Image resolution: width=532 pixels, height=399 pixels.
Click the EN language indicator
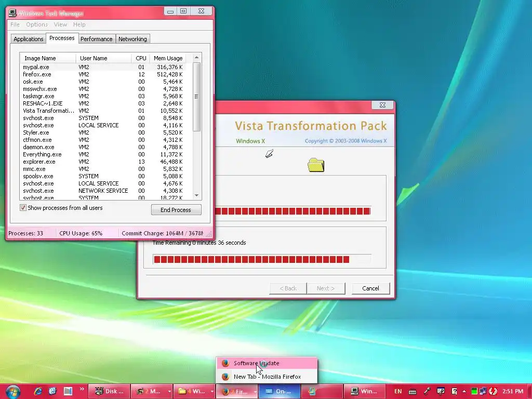(398, 391)
